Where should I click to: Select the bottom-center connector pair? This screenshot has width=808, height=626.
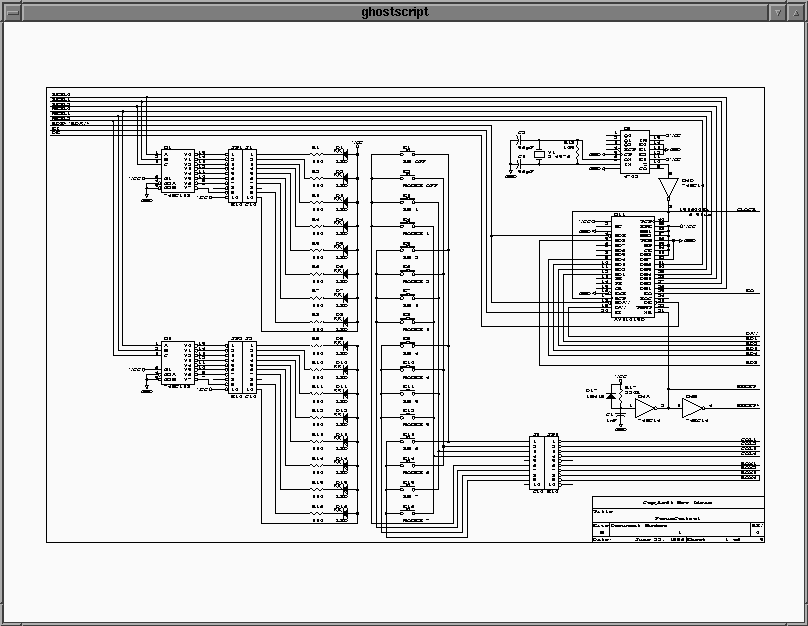pyautogui.click(x=545, y=462)
